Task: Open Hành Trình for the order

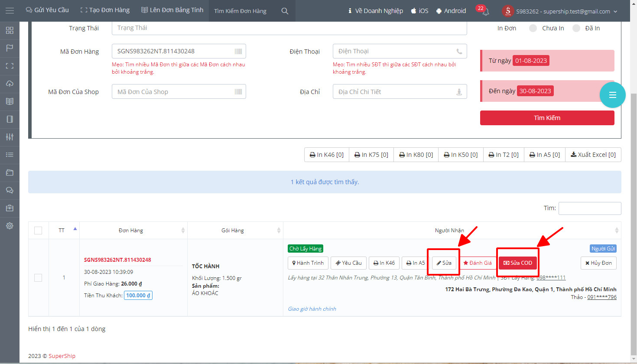Action: click(308, 263)
